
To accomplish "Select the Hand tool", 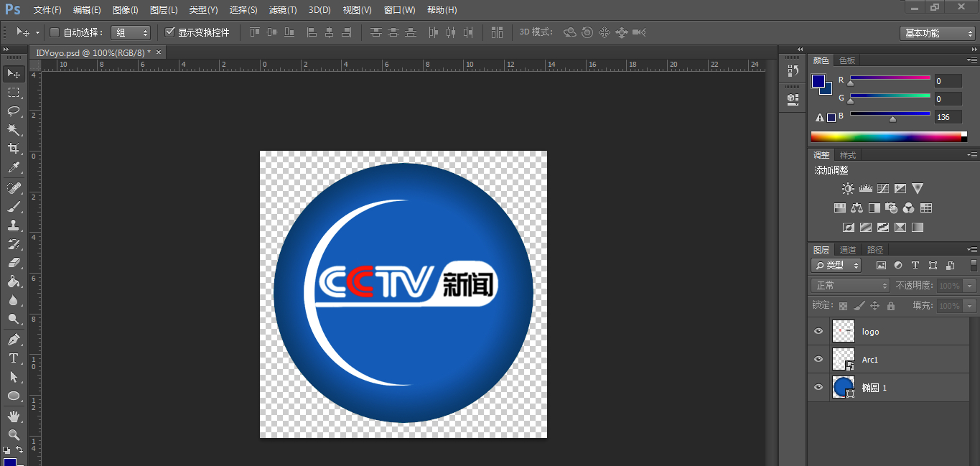I will pos(14,416).
